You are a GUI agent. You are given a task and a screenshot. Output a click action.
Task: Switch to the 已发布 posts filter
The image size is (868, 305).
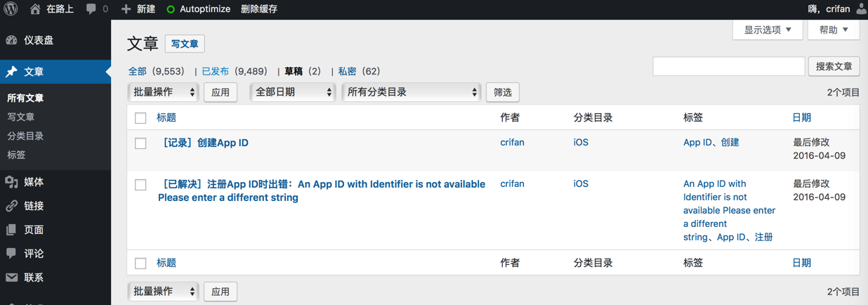coord(215,71)
